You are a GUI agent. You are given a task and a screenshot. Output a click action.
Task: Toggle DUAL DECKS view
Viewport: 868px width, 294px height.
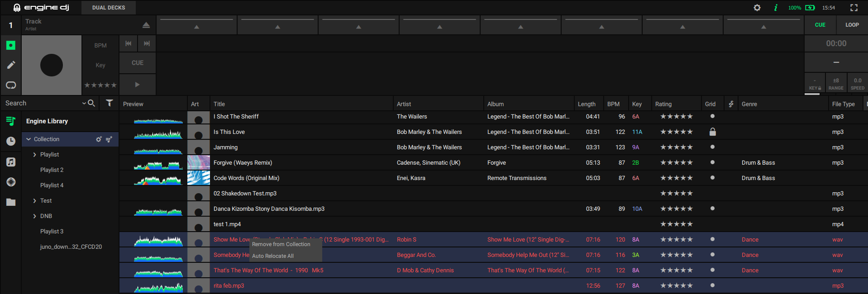109,8
